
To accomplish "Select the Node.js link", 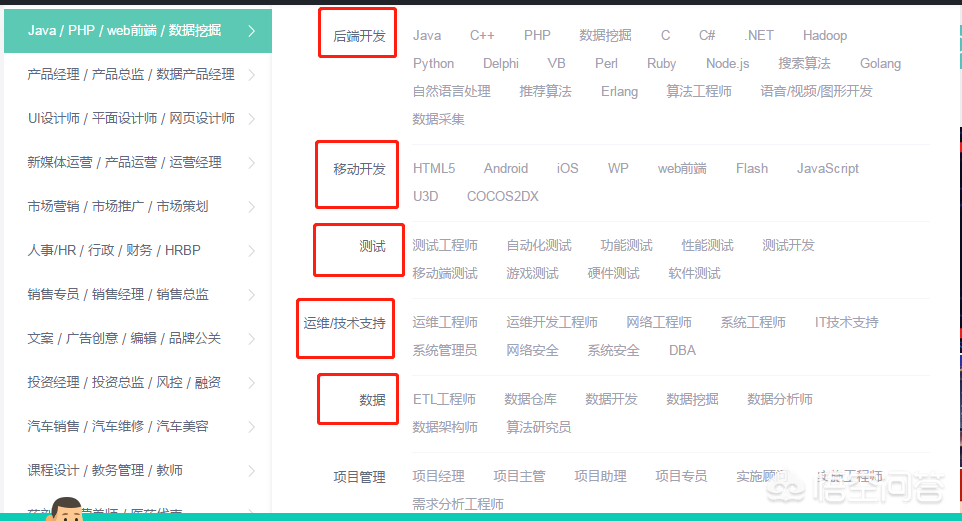I will click(728, 64).
